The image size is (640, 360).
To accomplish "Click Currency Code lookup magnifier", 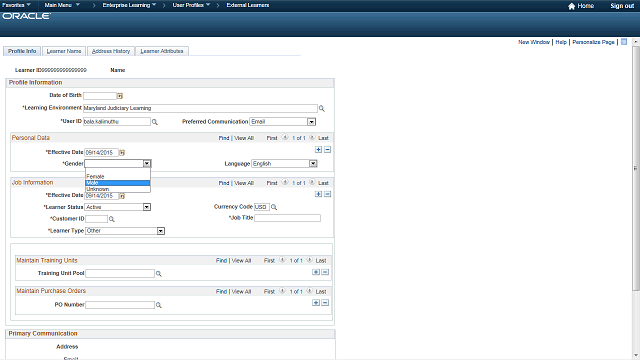I will 274,207.
